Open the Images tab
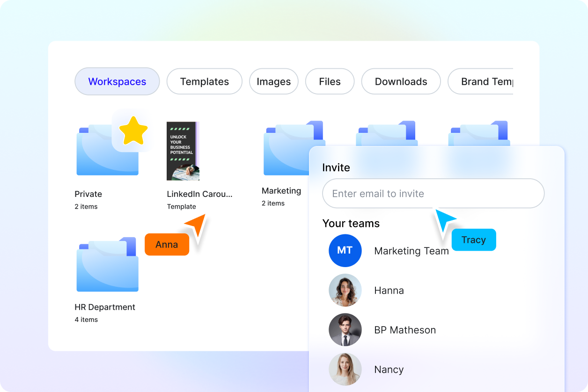 coord(274,81)
